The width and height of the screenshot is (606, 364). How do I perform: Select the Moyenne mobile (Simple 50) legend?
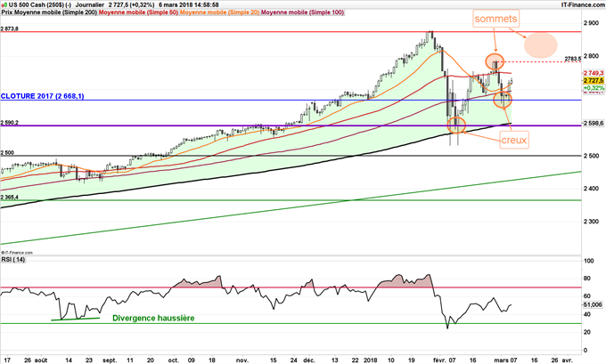(138, 12)
